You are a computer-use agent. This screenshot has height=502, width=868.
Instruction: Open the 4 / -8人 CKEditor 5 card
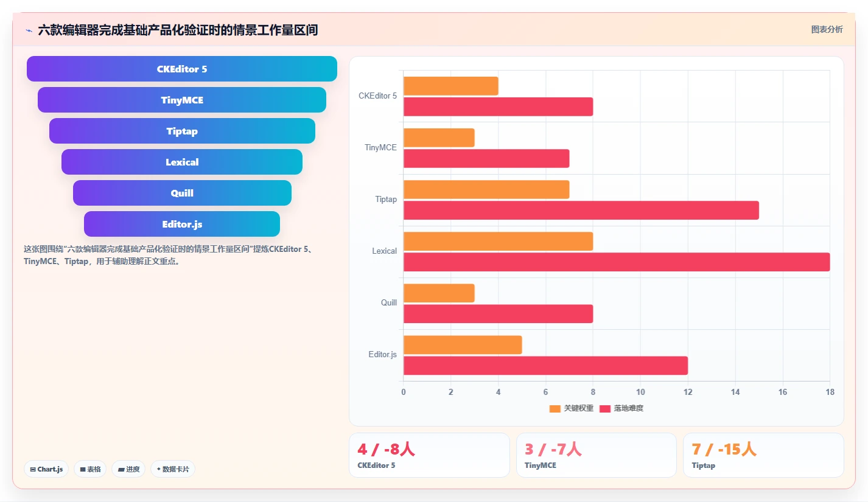[429, 455]
